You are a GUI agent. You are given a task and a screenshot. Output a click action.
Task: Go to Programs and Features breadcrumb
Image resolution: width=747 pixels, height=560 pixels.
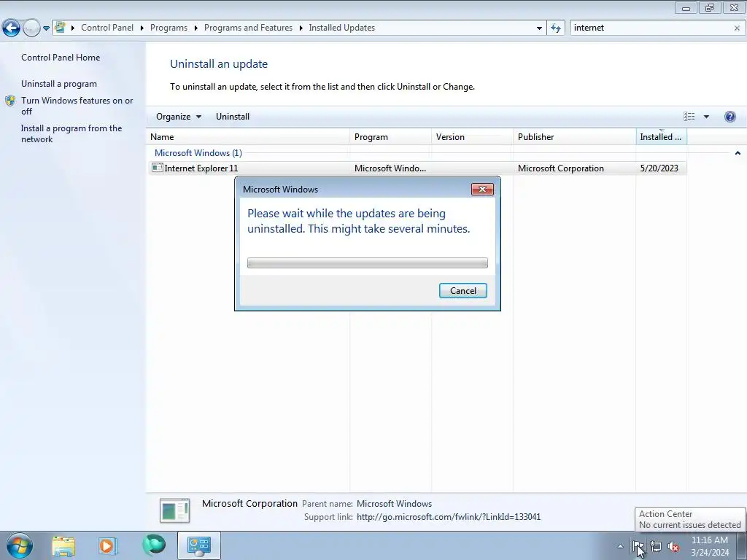(248, 28)
